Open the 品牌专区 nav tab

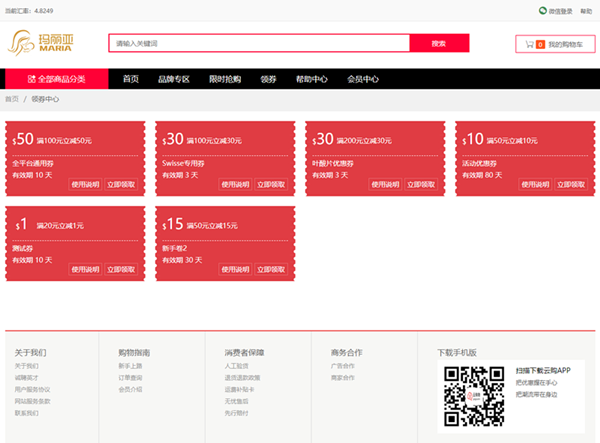point(174,79)
